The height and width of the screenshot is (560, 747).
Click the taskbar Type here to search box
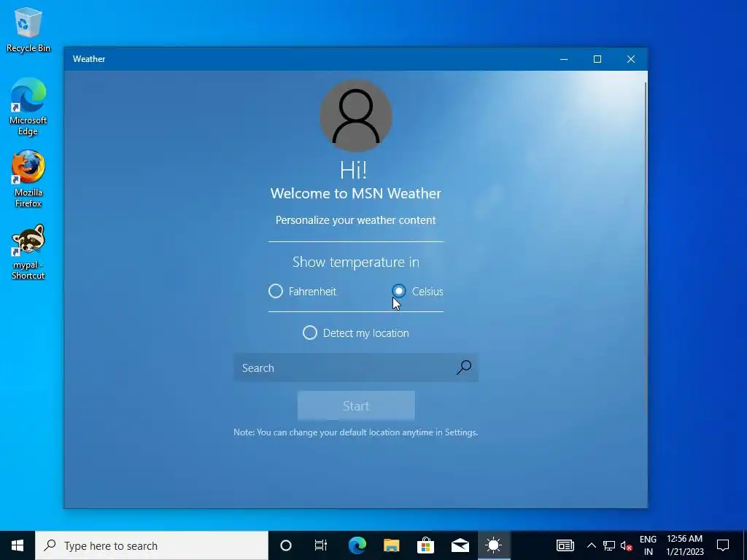click(152, 545)
